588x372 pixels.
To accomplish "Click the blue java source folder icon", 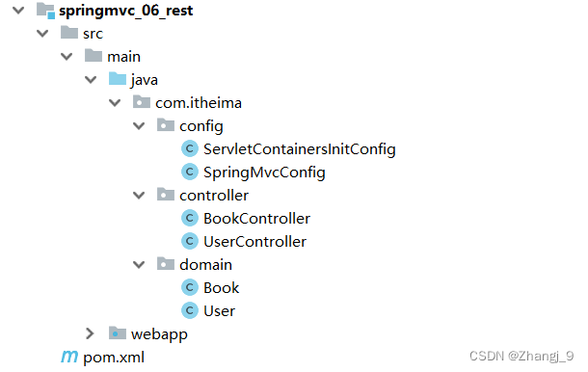I will [x=118, y=79].
